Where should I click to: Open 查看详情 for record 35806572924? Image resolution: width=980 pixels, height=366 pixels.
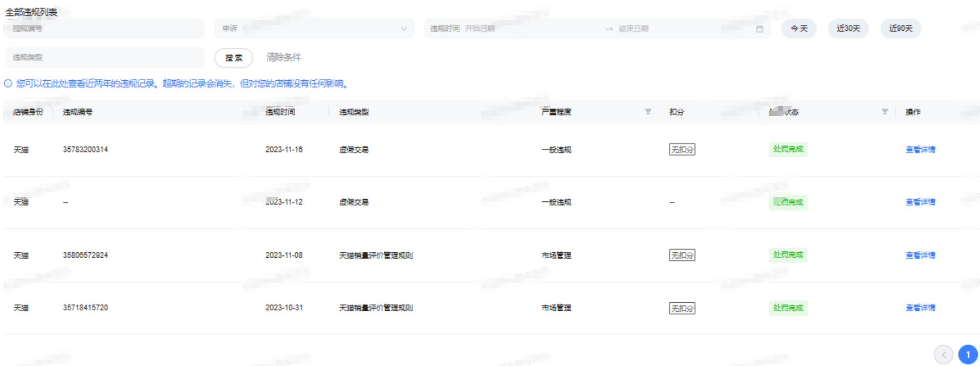tap(920, 255)
